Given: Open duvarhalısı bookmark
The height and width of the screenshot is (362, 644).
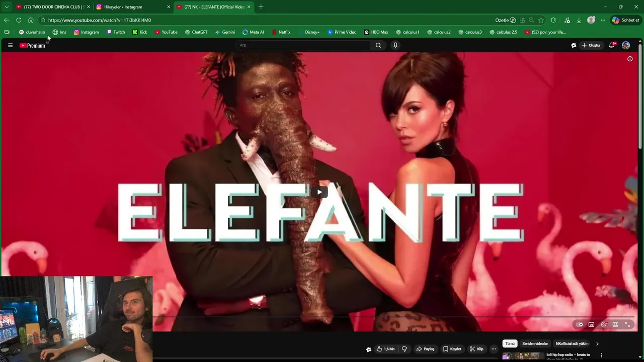Looking at the screenshot, I should [x=32, y=32].
